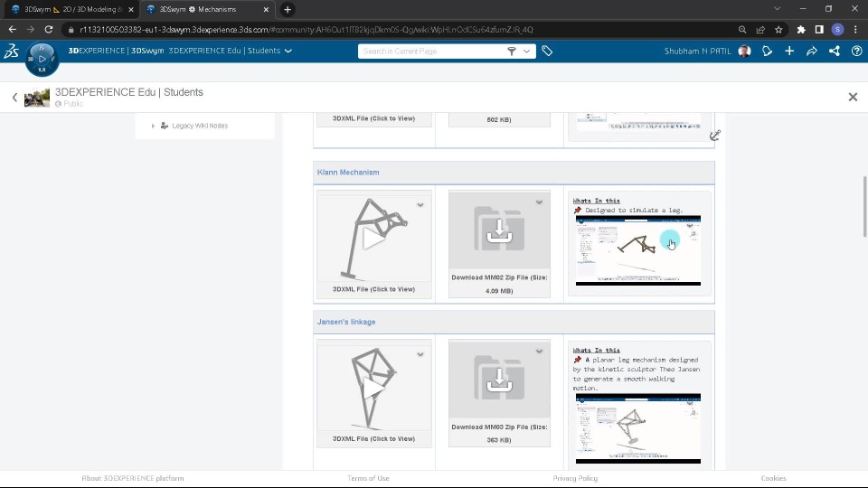The height and width of the screenshot is (488, 868).
Task: Open Klann 3DXML preview dropdown arrow
Action: 420,205
